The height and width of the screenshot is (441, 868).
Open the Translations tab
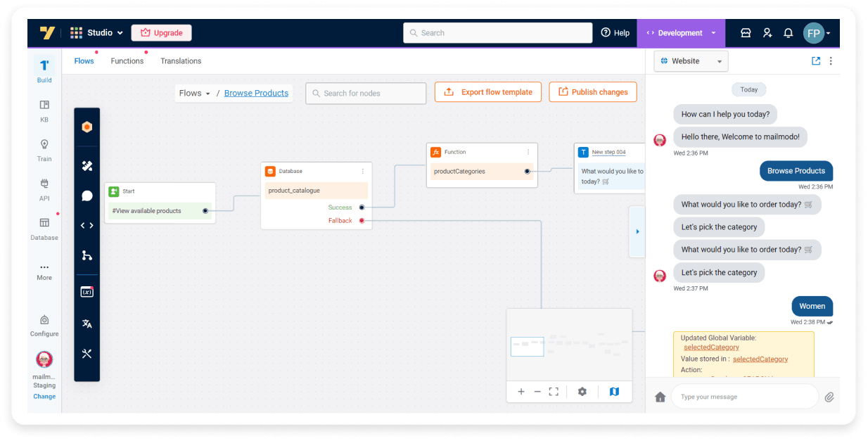(x=181, y=60)
